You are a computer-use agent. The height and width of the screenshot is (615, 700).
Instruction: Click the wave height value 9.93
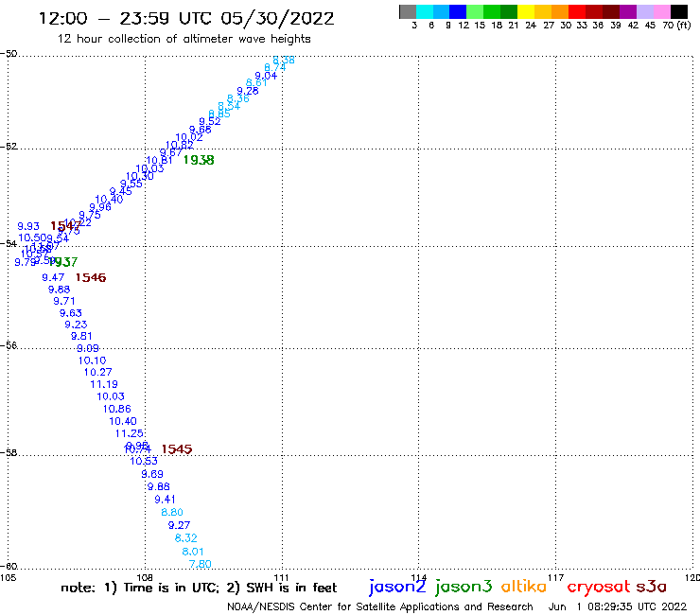click(28, 226)
